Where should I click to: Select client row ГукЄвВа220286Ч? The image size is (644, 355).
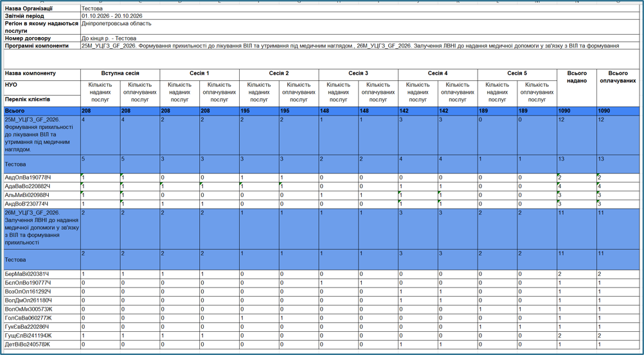coord(42,327)
